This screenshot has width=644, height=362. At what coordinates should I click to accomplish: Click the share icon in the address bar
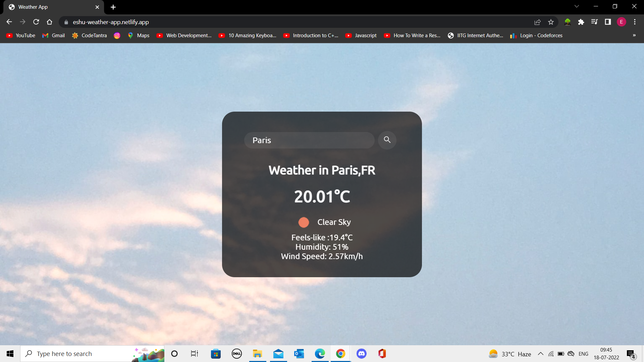(x=537, y=22)
